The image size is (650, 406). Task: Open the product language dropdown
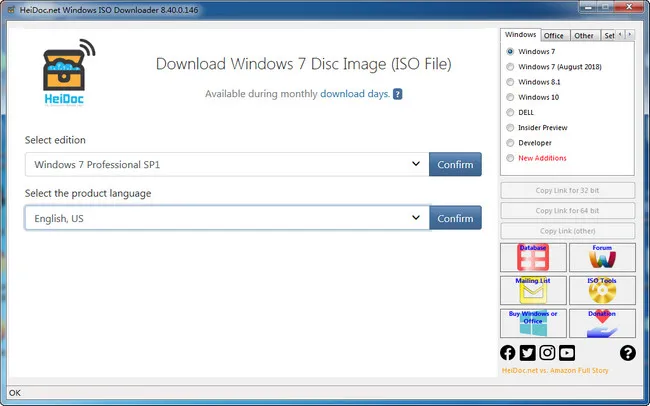227,218
